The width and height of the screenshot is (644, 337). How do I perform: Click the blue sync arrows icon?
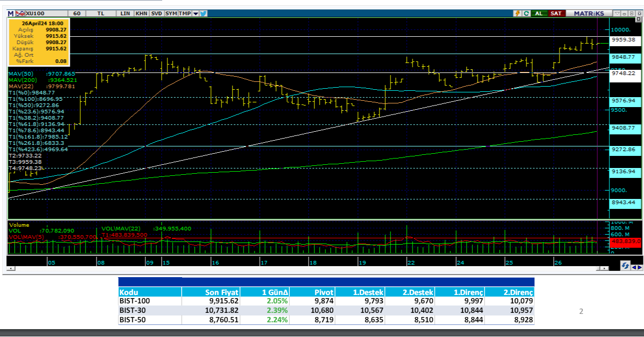pyautogui.click(x=625, y=267)
